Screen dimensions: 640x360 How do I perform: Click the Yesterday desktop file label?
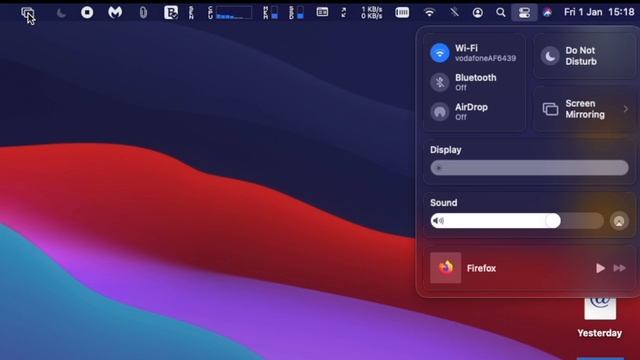tap(600, 333)
